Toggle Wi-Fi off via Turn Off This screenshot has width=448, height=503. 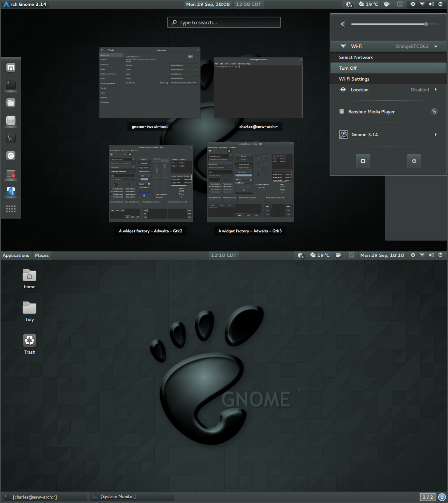tap(347, 68)
